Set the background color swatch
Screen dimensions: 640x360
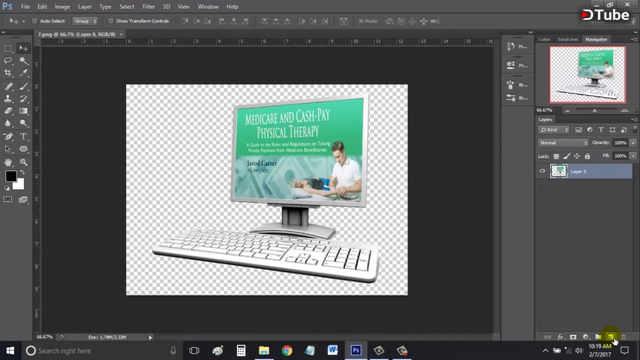coord(19,185)
